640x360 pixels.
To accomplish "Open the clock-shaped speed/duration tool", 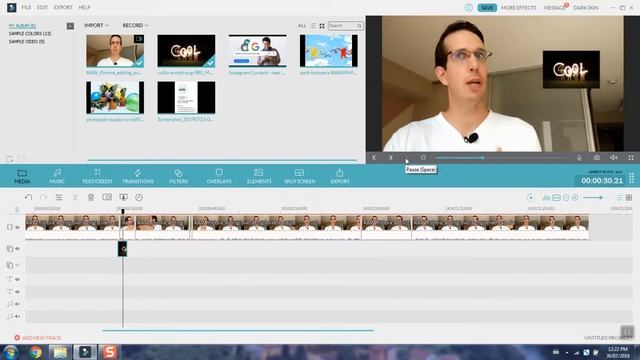I will point(139,198).
